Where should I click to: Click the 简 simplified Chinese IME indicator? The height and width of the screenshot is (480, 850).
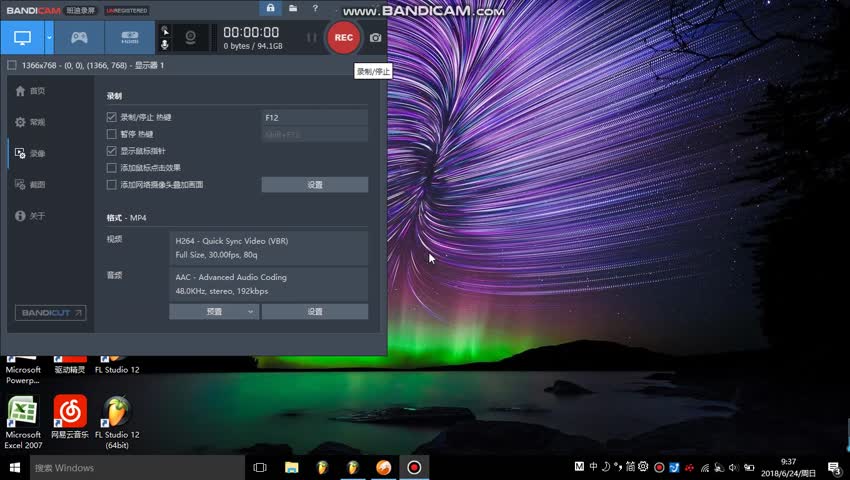630,466
